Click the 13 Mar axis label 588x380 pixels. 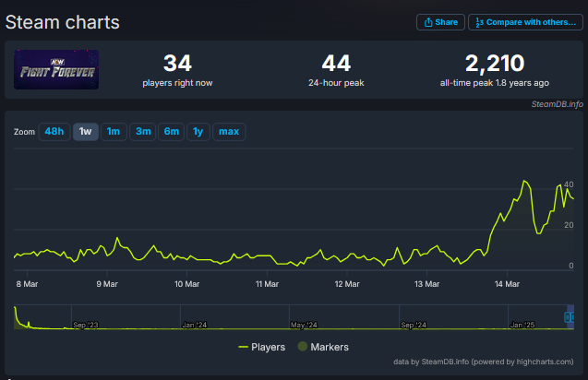(x=426, y=284)
